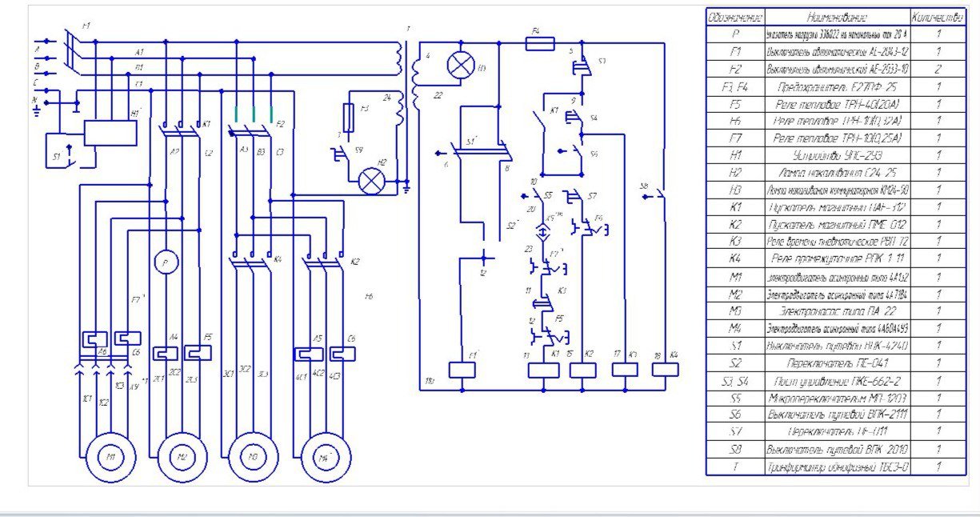This screenshot has height=517, width=980.
Task: Click the K2 starter coil box
Action: coord(582,370)
